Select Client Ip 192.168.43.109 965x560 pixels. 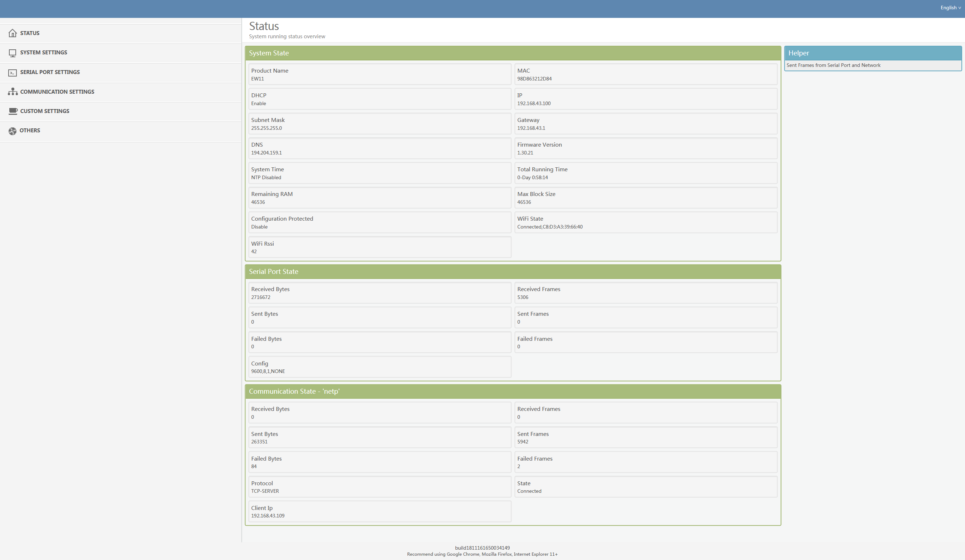coord(268,516)
